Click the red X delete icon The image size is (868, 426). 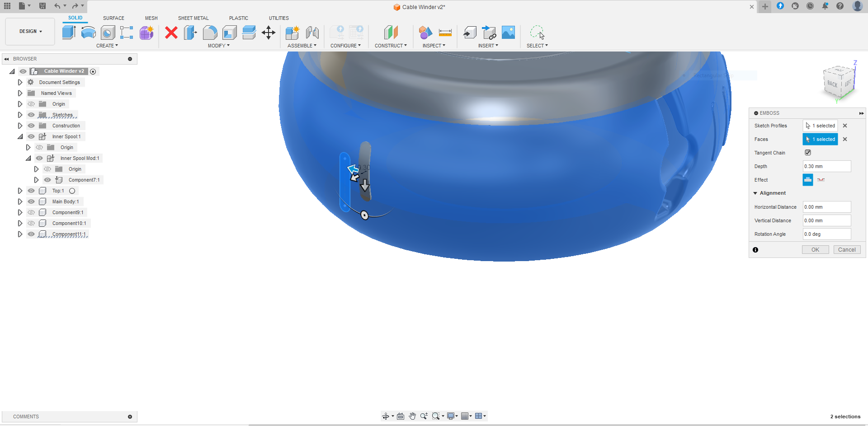pos(171,33)
